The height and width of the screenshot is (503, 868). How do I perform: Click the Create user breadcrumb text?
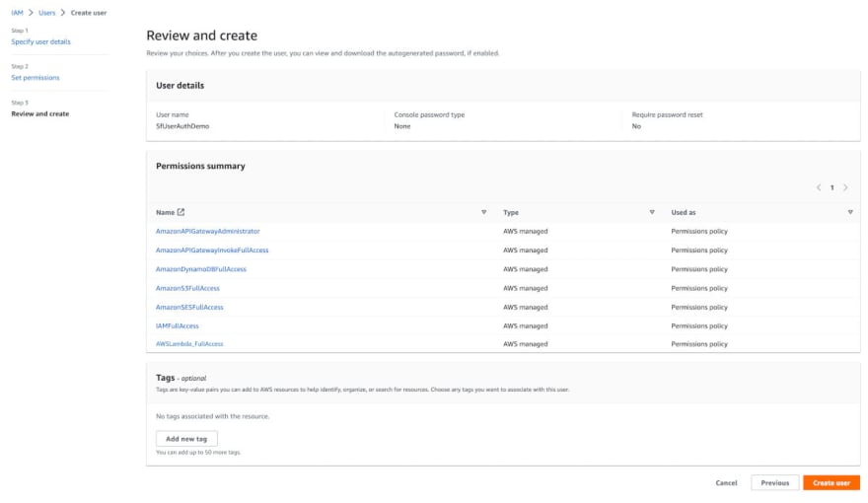[89, 13]
